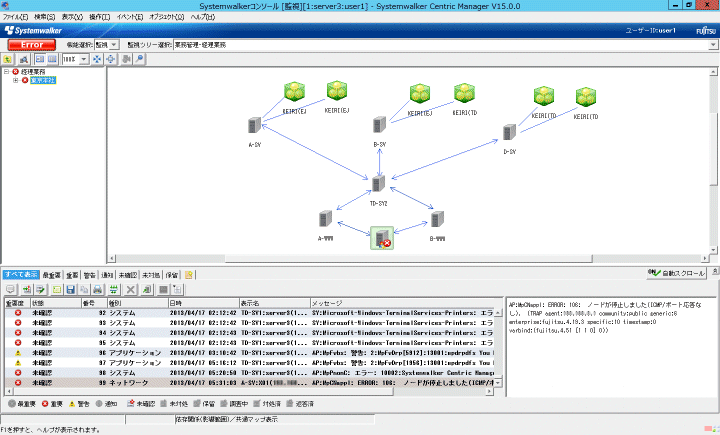Sort events by 重要度 column header
Viewport: 720px width, 435px height.
tap(17, 303)
